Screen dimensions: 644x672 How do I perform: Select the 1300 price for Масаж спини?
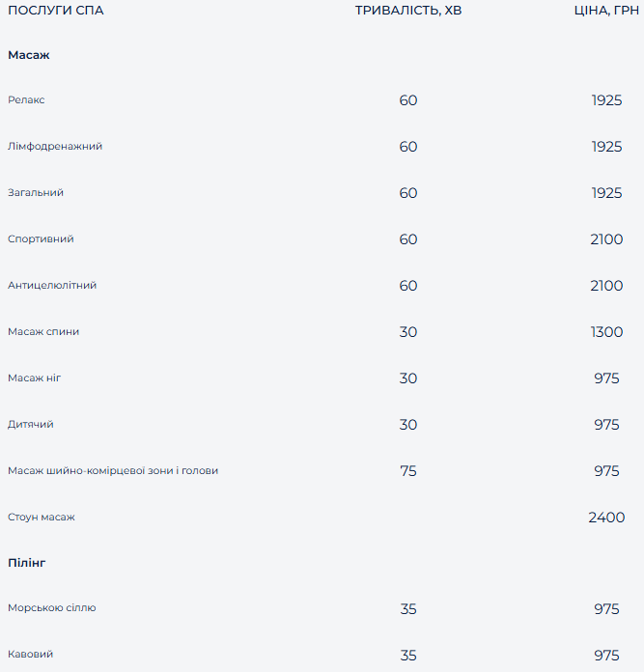(x=606, y=332)
